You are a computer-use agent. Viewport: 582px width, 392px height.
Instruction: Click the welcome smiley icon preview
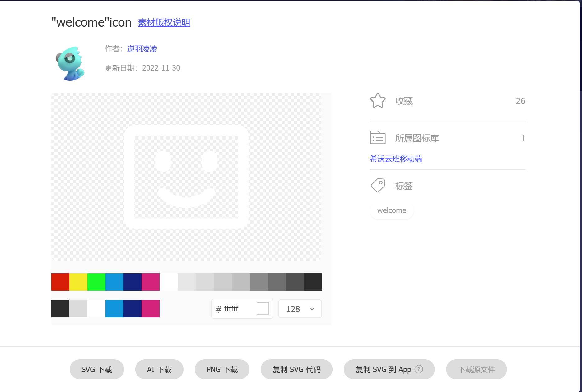[186, 177]
